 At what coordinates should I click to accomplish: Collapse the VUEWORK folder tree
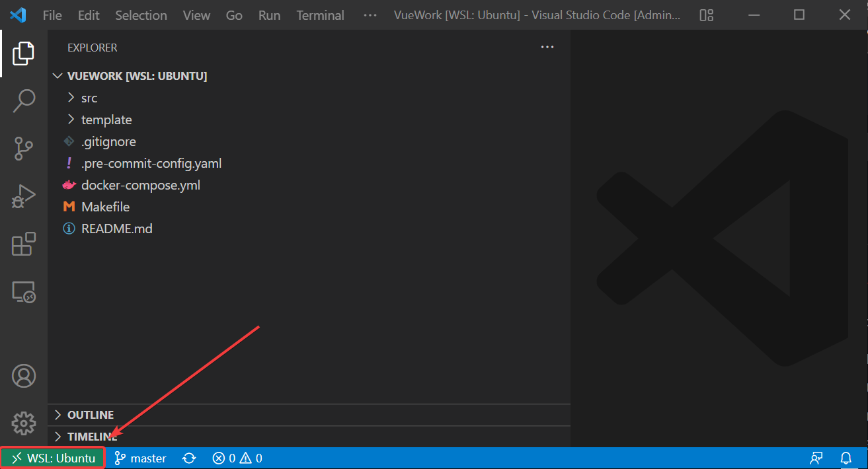coord(58,75)
